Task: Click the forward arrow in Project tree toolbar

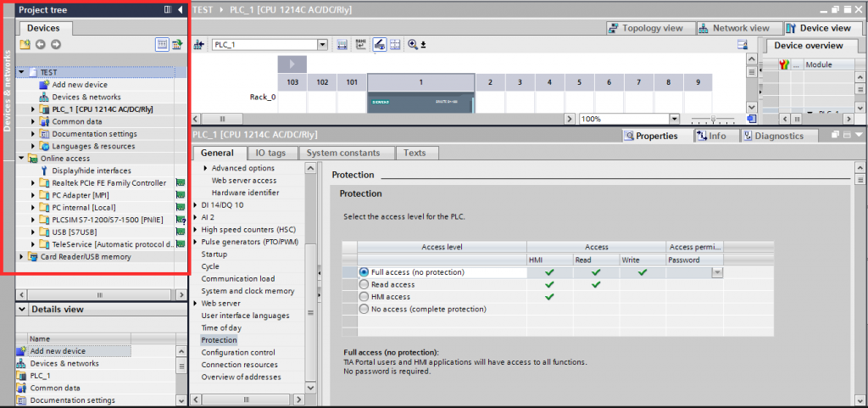Action: pos(56,45)
